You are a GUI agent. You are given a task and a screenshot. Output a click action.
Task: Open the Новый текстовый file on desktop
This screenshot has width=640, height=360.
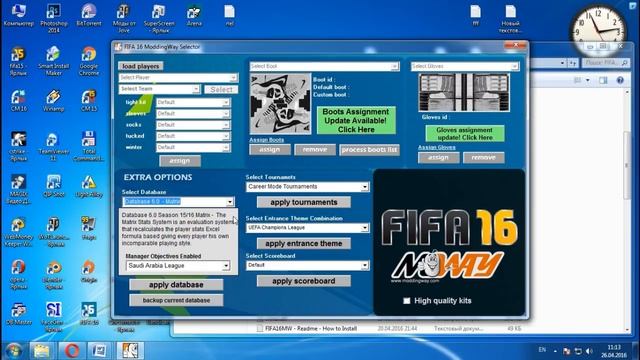pos(510,18)
